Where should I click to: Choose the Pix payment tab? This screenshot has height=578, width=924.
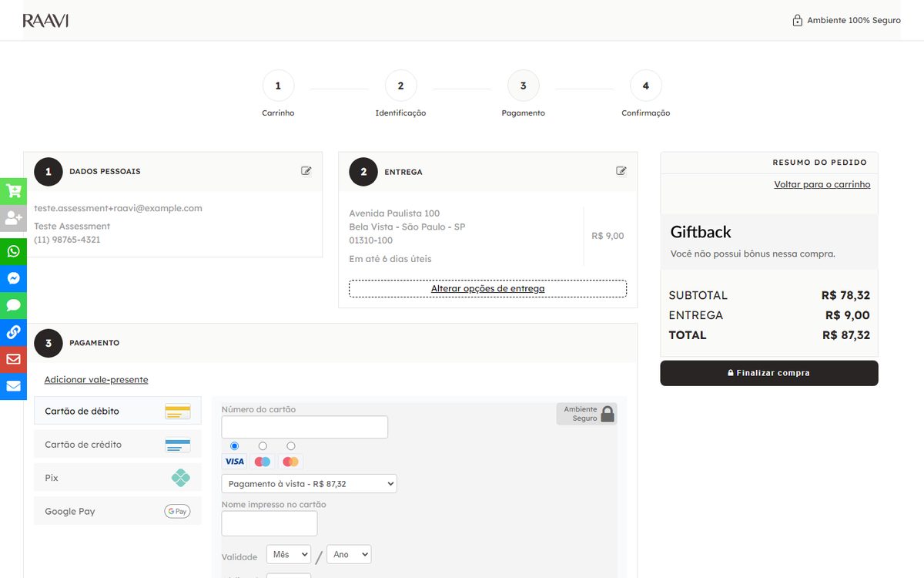pyautogui.click(x=118, y=478)
